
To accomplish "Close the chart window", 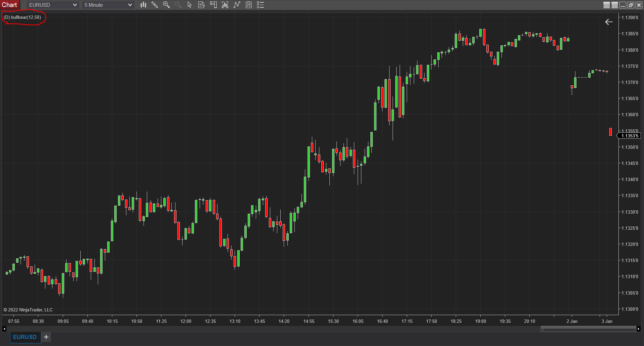I will [x=639, y=5].
